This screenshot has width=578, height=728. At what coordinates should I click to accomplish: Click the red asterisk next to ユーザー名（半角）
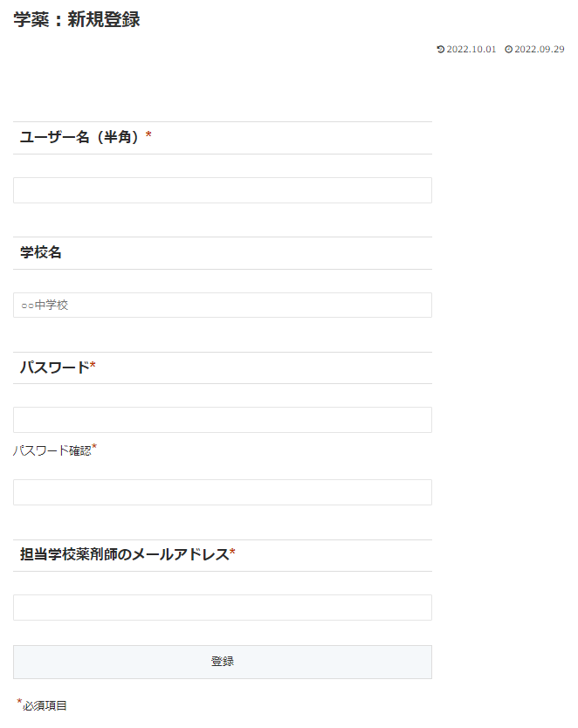tap(148, 135)
